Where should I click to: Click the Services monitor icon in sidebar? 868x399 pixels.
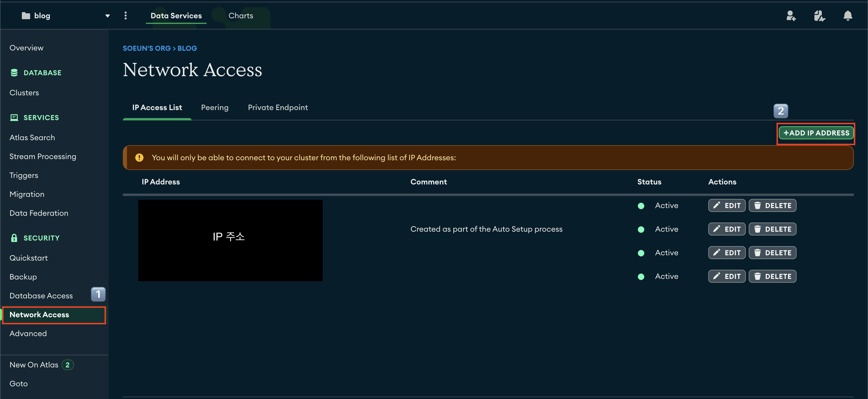pos(14,117)
